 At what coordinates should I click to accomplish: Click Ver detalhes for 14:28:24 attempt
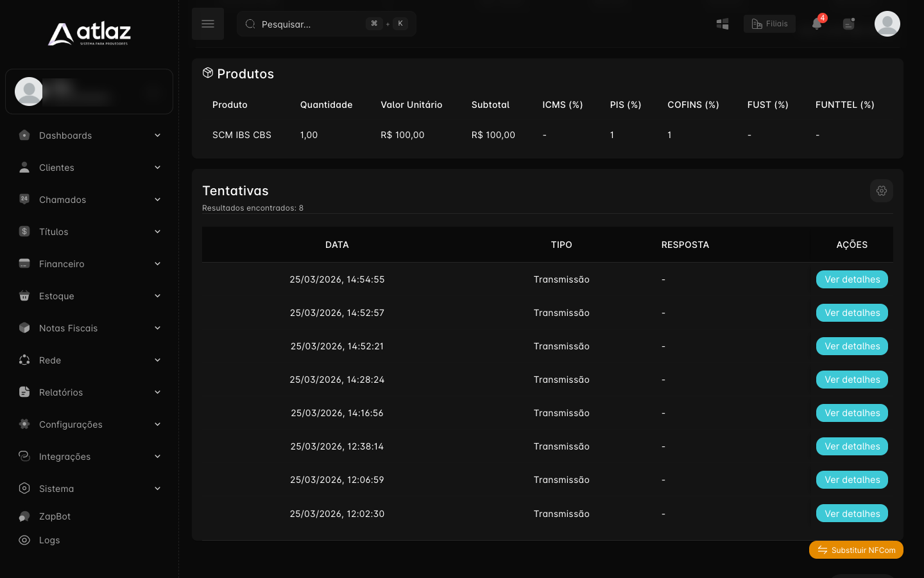tap(852, 380)
